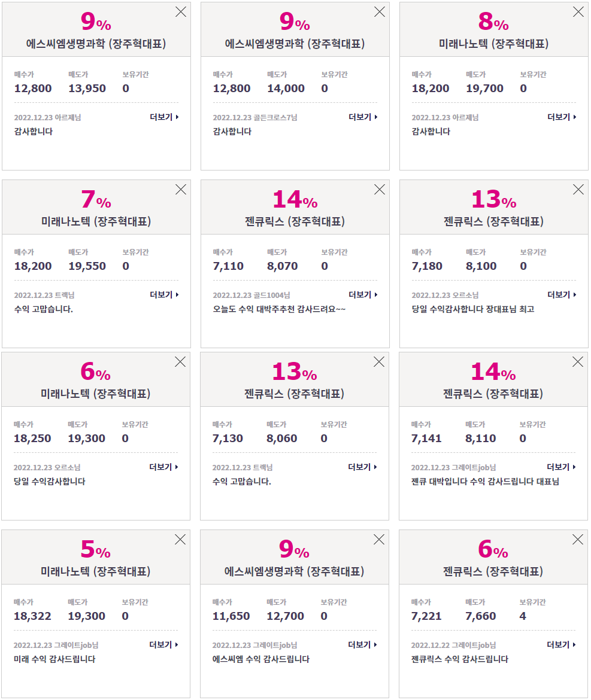This screenshot has height=700, width=591.
Task: Expand 더보기 for 젠큐 대박입니다 review
Action: [x=562, y=467]
